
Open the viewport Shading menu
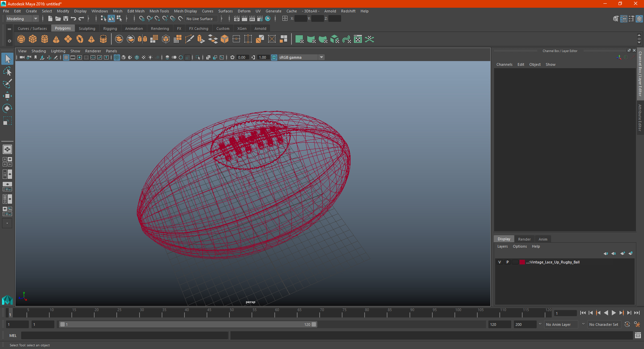pos(39,51)
